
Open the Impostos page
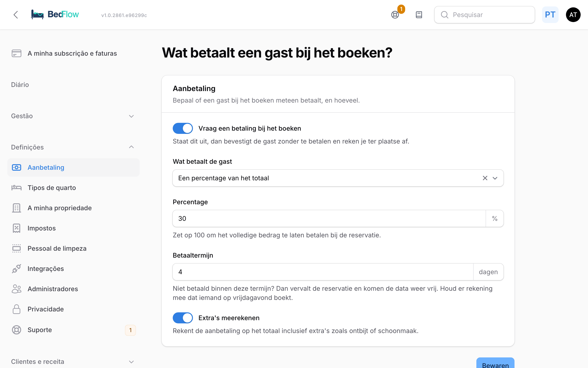(x=73, y=228)
